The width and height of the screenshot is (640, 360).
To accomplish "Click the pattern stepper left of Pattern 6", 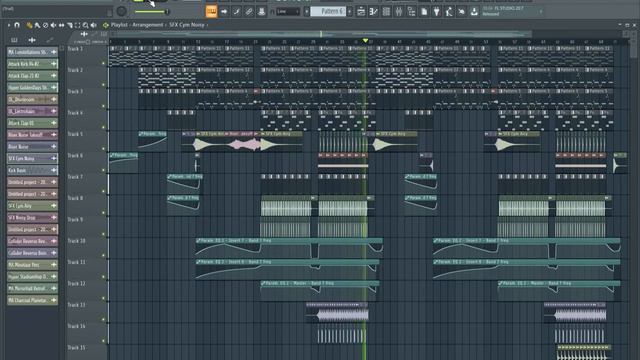I will (307, 12).
